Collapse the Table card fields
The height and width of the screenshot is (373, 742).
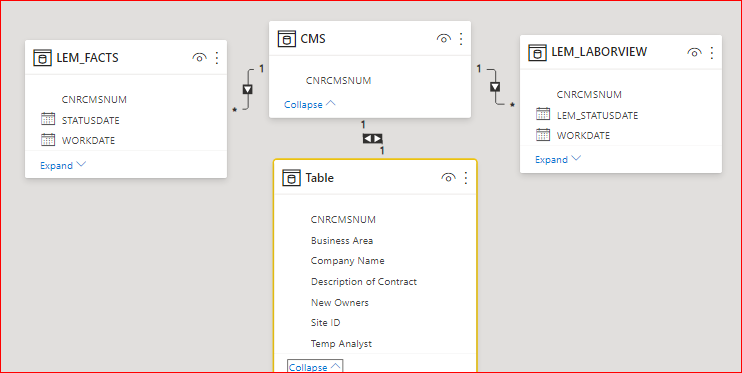coord(315,367)
